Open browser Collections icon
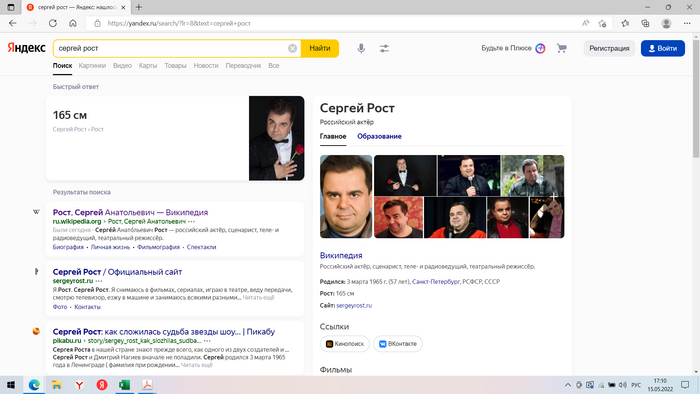The width and height of the screenshot is (700, 394). coord(645,23)
